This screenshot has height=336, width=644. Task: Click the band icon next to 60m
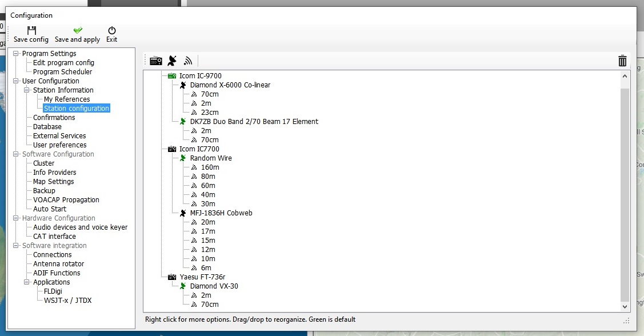click(x=194, y=186)
